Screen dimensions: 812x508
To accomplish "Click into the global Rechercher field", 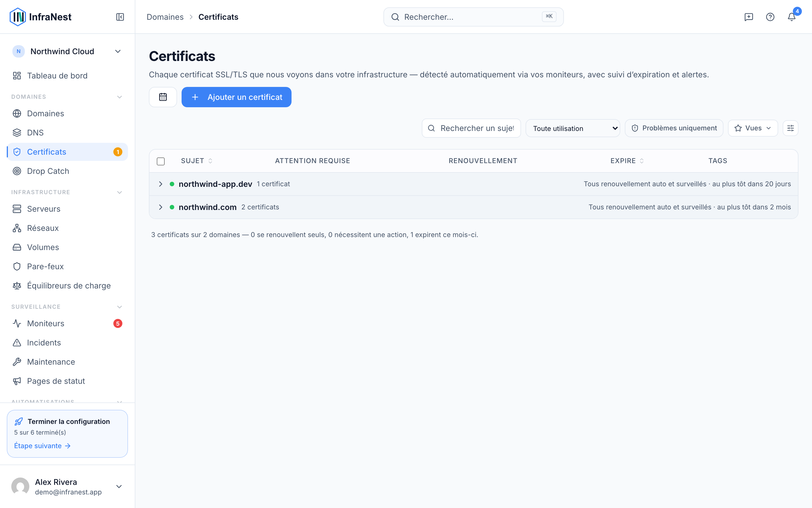I will (x=473, y=17).
